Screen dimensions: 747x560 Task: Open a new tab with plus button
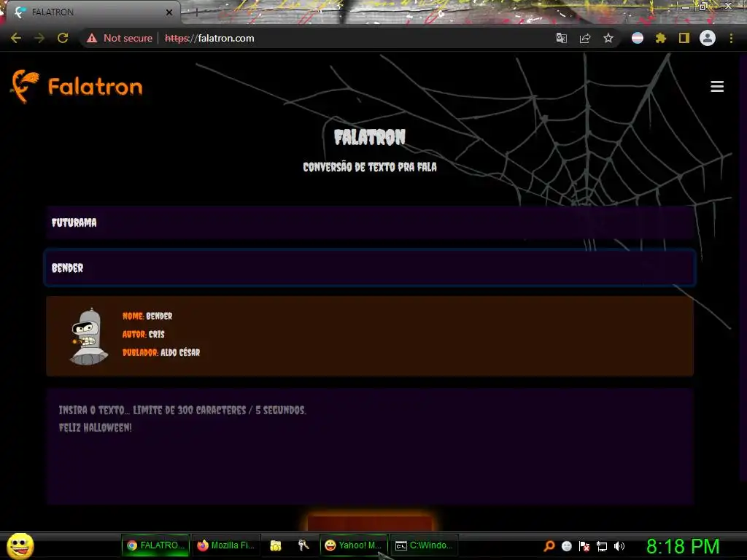click(x=196, y=13)
